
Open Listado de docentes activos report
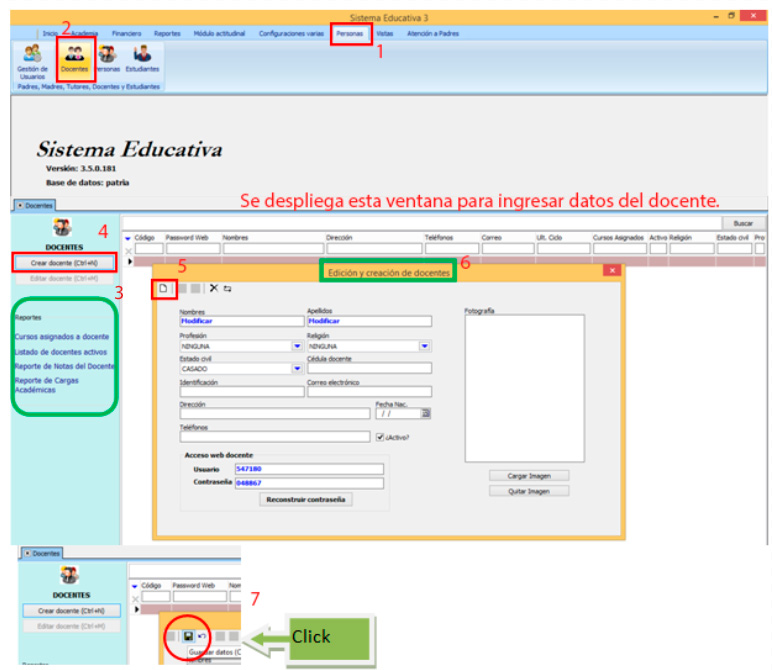coord(60,352)
